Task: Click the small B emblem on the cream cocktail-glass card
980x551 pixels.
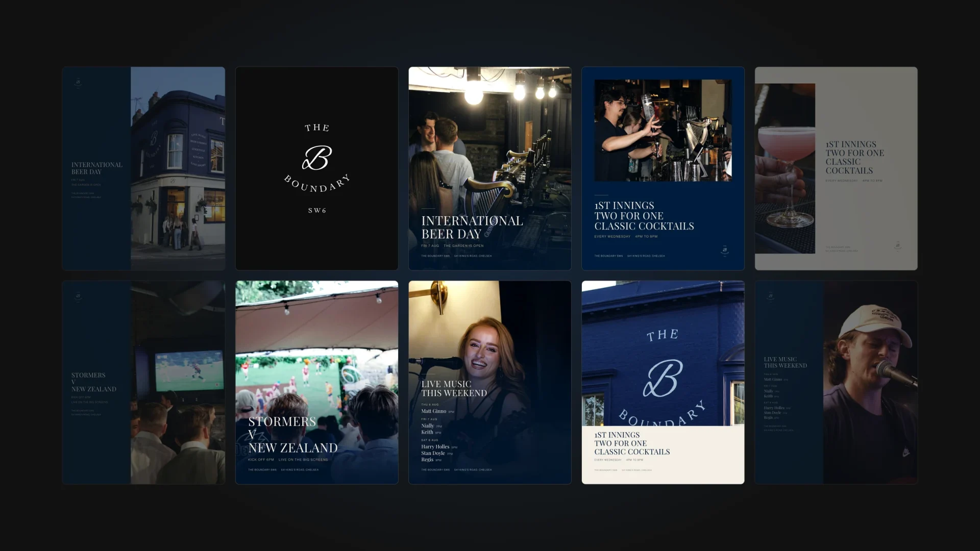Action: click(897, 245)
